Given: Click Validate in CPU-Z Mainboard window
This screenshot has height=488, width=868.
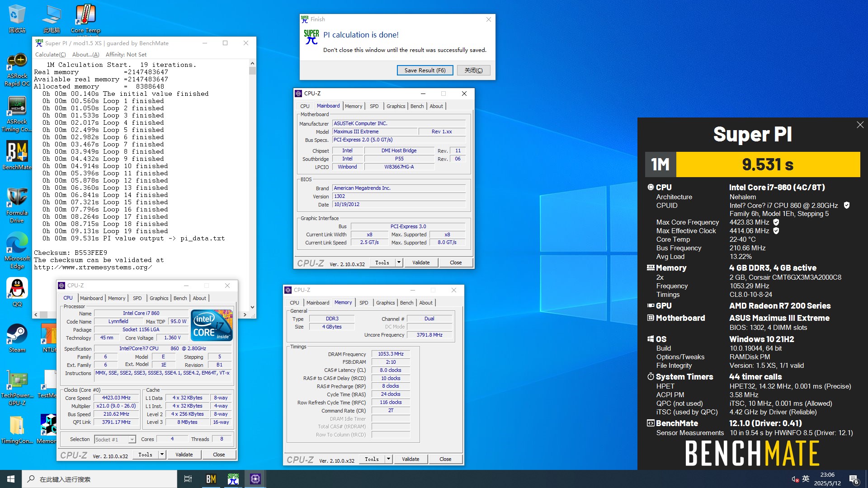Looking at the screenshot, I should pos(421,263).
